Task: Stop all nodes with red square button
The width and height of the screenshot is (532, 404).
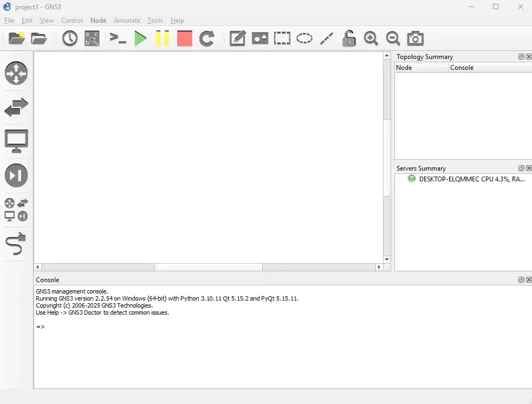Action: pyautogui.click(x=185, y=38)
